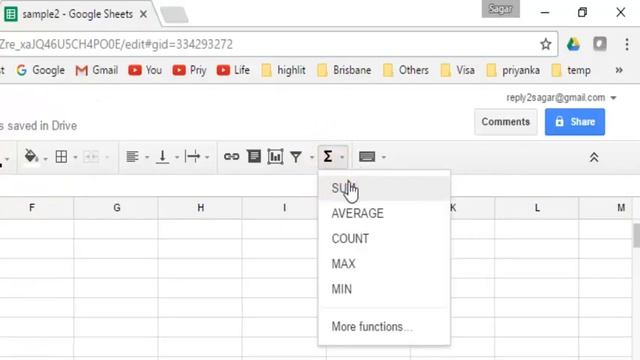Open the Gmail bookmark
The height and width of the screenshot is (360, 640).
97,70
